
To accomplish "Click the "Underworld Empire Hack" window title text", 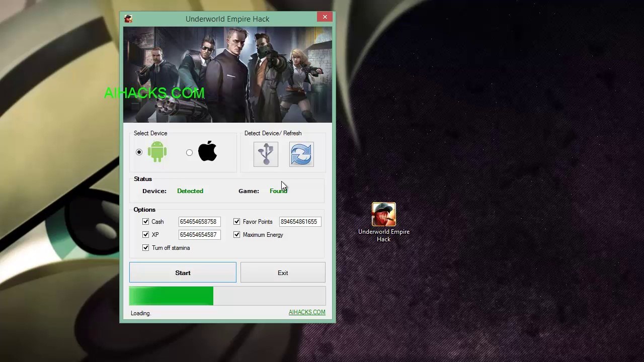I will pos(227,19).
